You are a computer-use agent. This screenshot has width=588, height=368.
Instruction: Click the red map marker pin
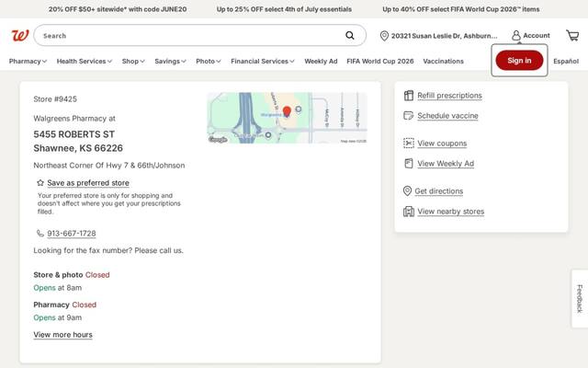pyautogui.click(x=287, y=111)
